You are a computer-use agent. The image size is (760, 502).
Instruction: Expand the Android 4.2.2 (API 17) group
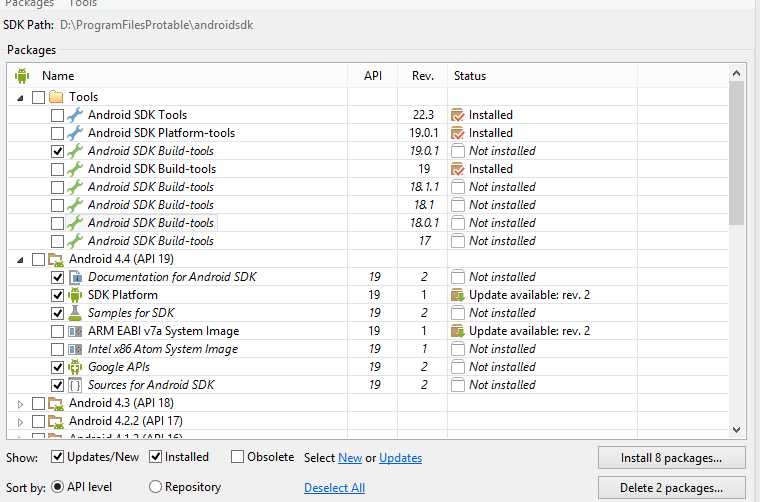(20, 422)
